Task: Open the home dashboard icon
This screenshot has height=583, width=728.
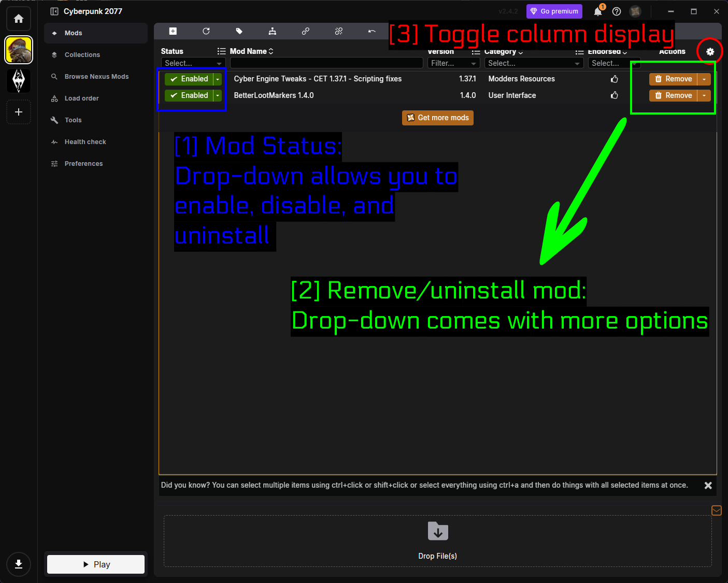Action: point(19,19)
